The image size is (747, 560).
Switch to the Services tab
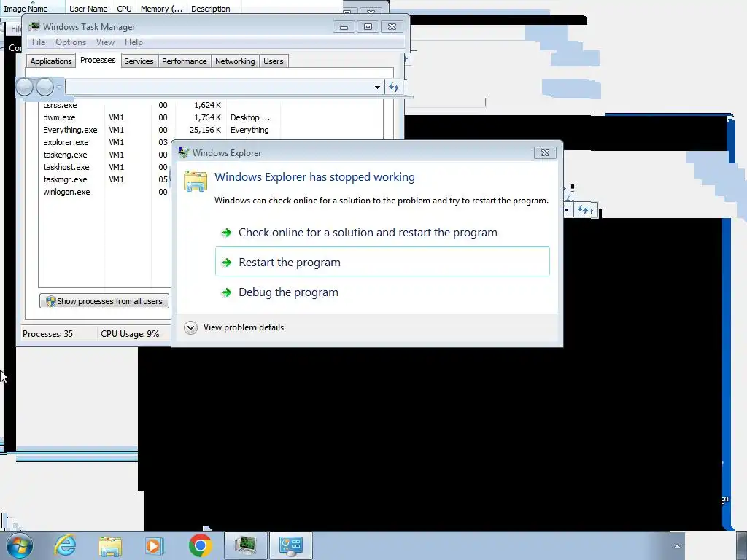click(x=139, y=61)
